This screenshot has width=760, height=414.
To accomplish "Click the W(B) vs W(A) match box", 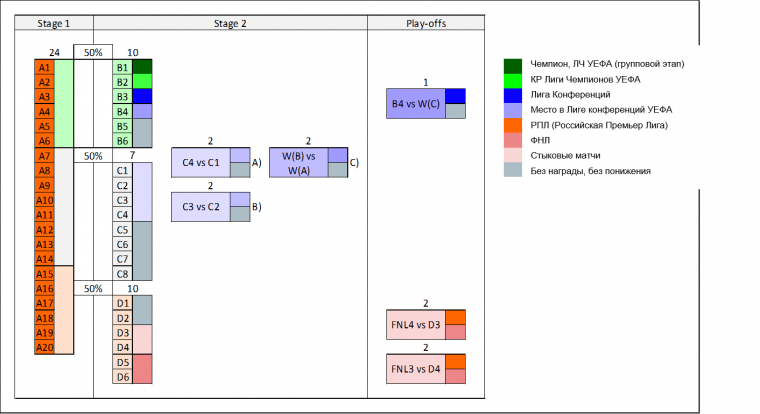I will tap(298, 162).
